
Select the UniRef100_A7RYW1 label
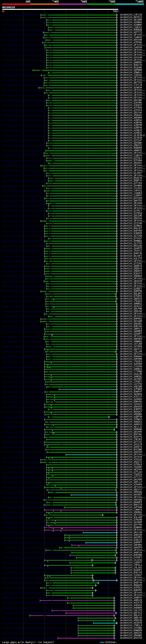131,42
